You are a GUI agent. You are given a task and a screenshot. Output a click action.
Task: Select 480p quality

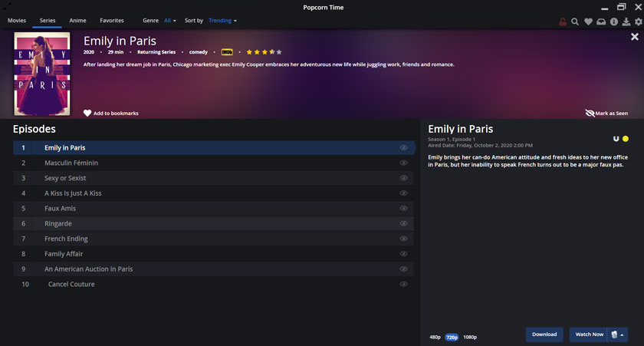coord(435,338)
